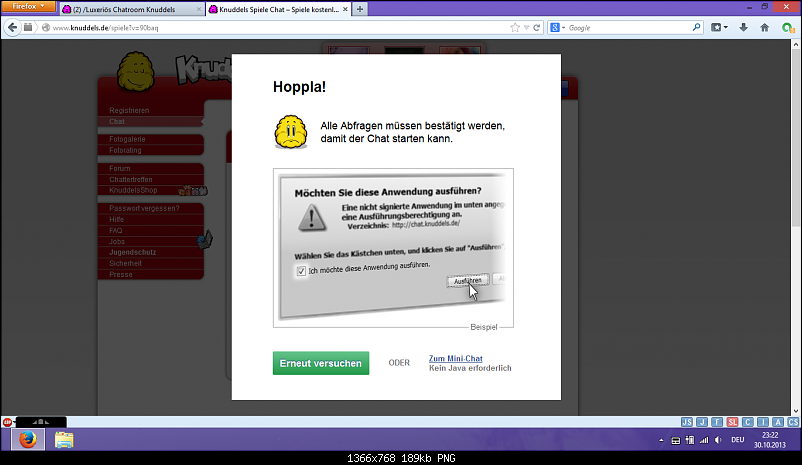Click Passwort vergessen? in the sidebar
The image size is (802, 465).
coord(144,208)
